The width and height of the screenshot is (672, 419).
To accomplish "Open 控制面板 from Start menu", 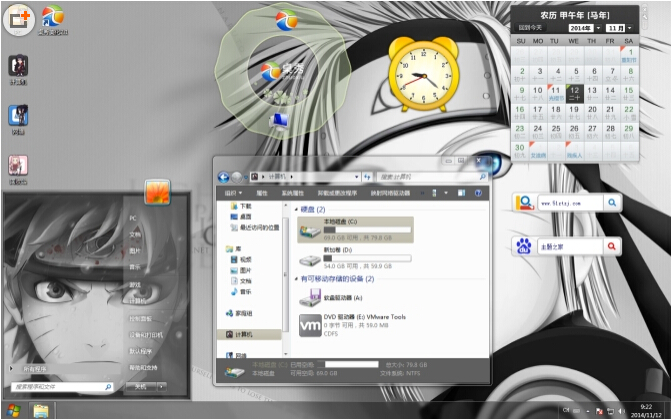I will [141, 319].
